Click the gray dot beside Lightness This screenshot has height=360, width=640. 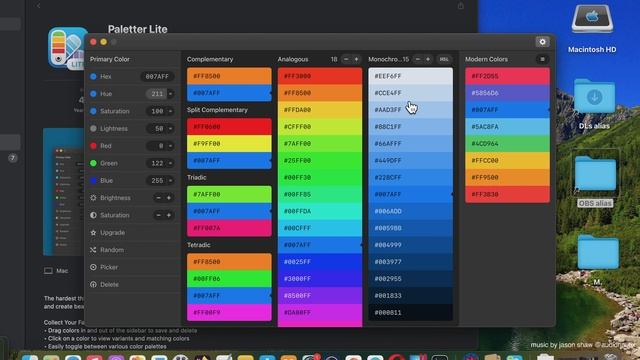click(93, 129)
